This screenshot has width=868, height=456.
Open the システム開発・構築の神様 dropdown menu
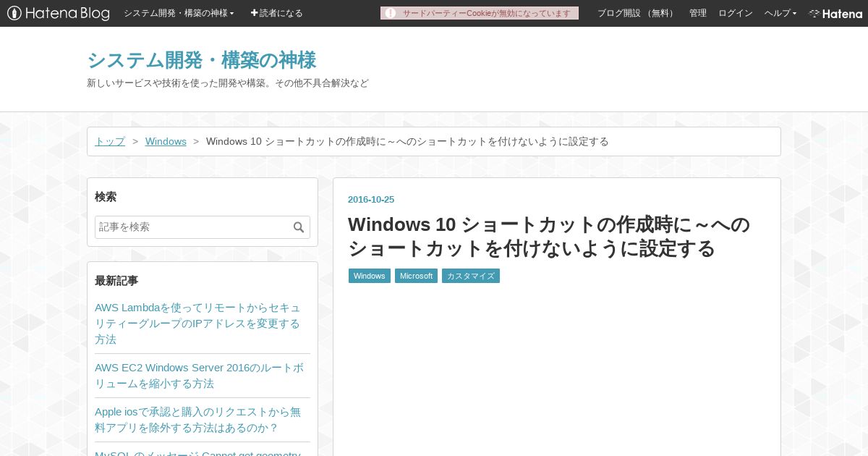coord(179,13)
